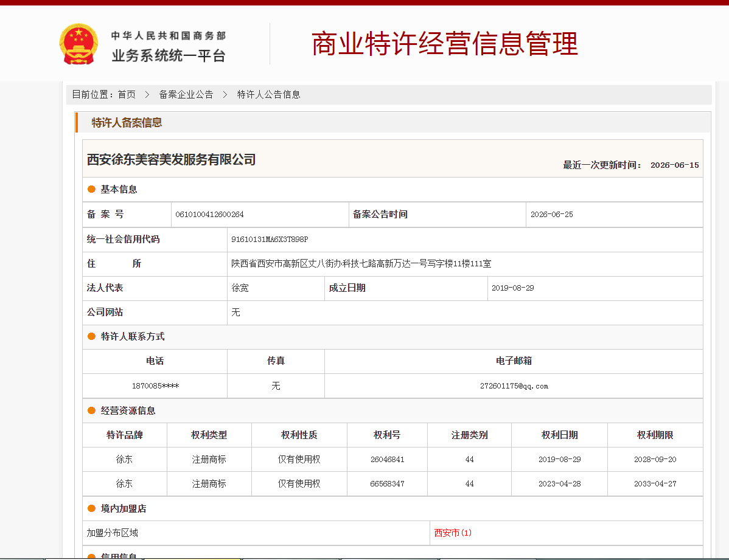Click the 权利号 column header
Image resolution: width=729 pixels, height=560 pixels.
point(387,435)
